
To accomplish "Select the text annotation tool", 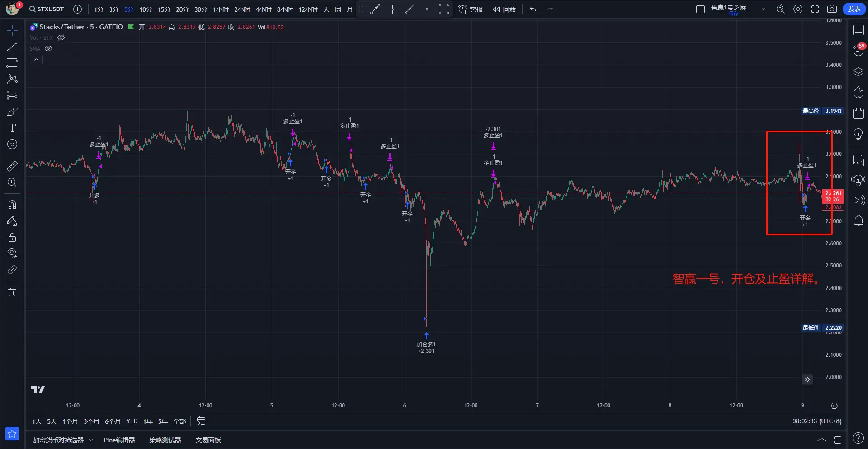I will (12, 128).
